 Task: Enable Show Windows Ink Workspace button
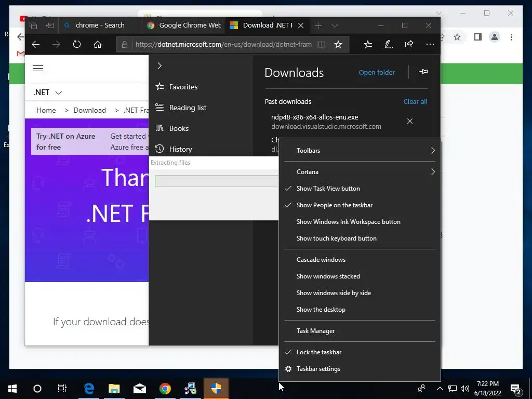tap(360, 222)
